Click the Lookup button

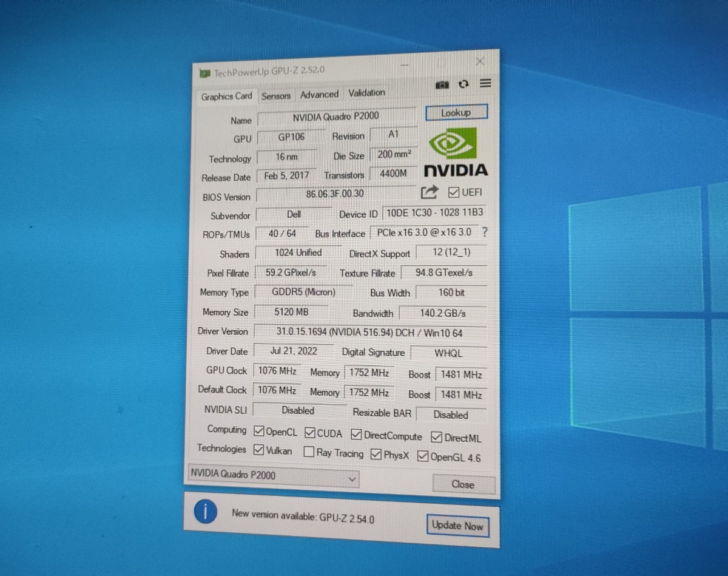pyautogui.click(x=456, y=112)
